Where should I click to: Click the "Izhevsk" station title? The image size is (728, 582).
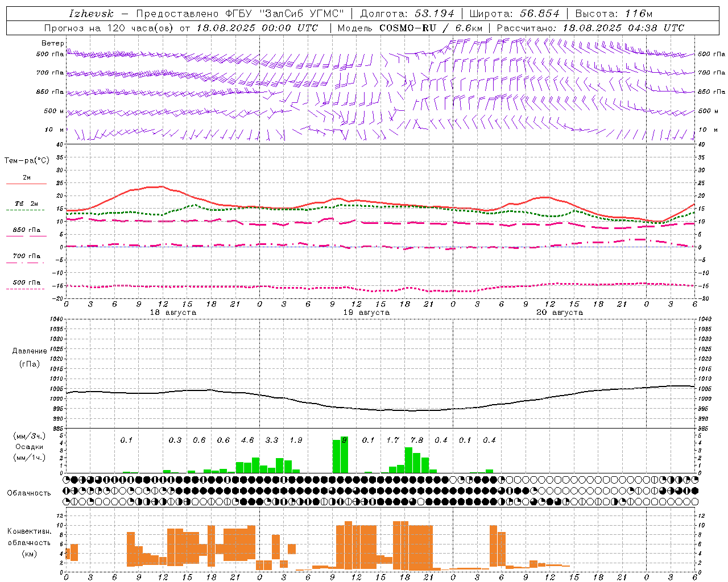(91, 14)
